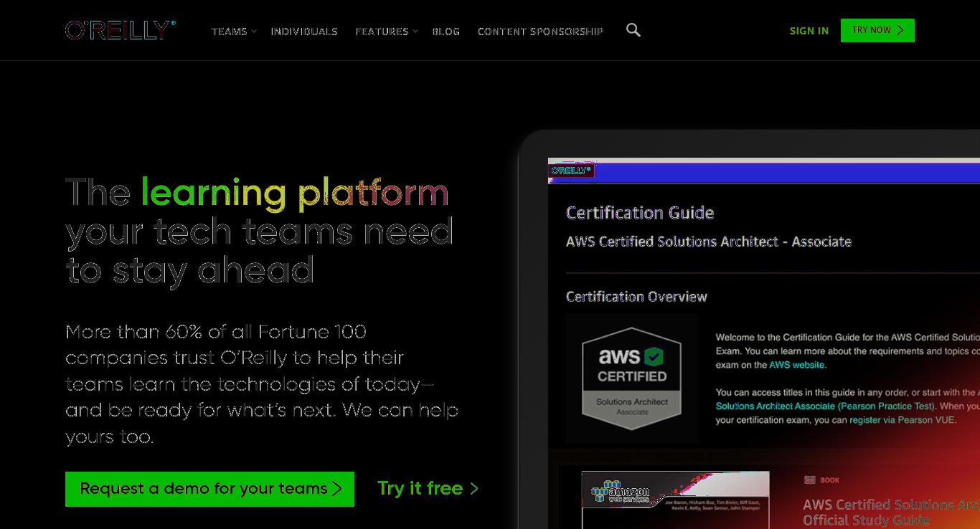The width and height of the screenshot is (980, 529).
Task: Open the AWS website link in screenshot
Action: [796, 365]
